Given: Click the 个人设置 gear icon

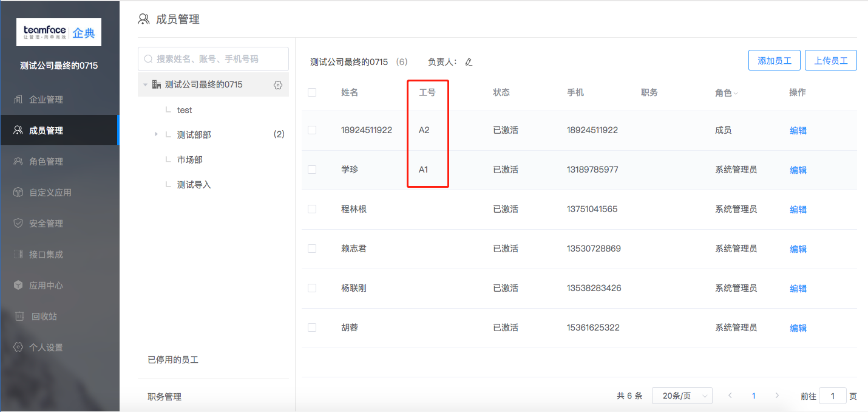Looking at the screenshot, I should [18, 348].
